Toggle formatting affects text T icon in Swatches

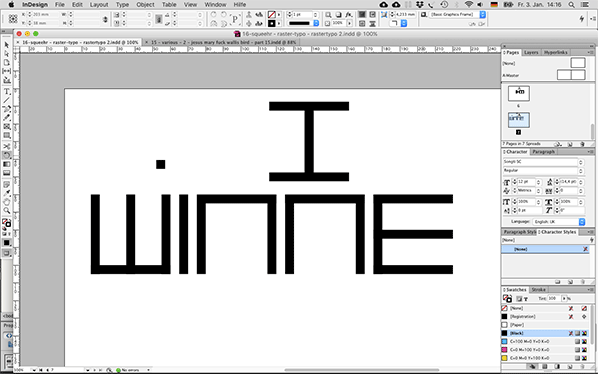click(526, 299)
